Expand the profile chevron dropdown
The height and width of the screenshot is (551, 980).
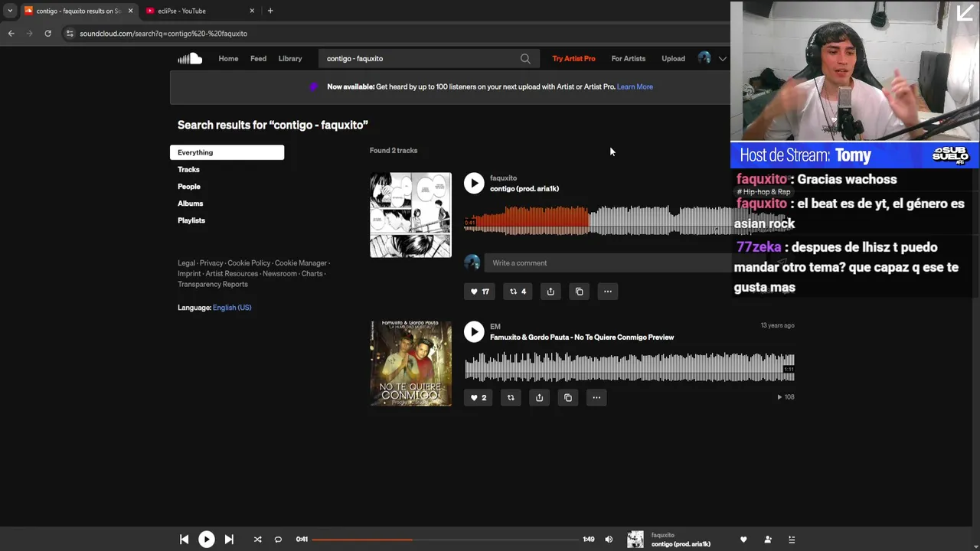722,58
